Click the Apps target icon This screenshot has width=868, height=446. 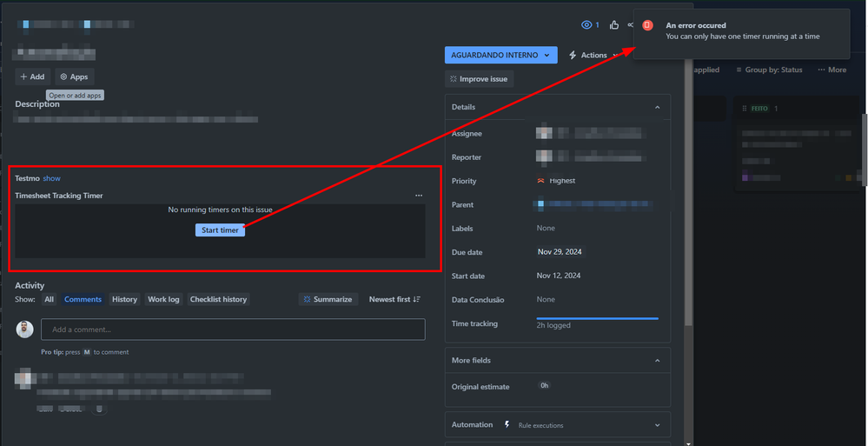point(63,77)
